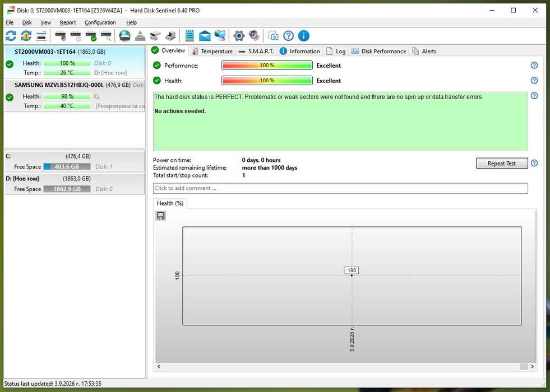Open the Report menu
550x392 pixels.
click(x=68, y=22)
